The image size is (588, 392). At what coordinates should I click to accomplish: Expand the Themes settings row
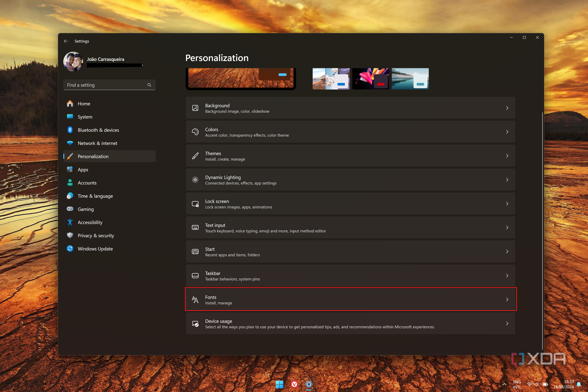pos(350,155)
